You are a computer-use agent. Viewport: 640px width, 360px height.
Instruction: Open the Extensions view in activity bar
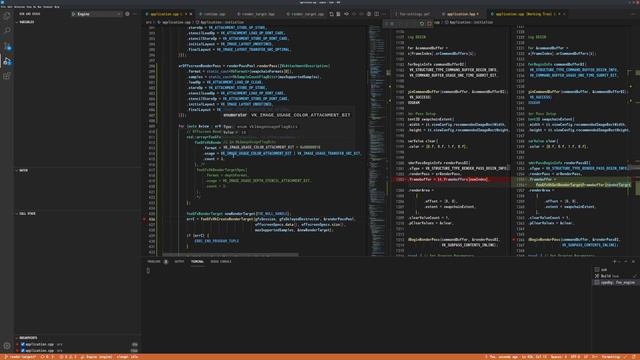pyautogui.click(x=7, y=76)
